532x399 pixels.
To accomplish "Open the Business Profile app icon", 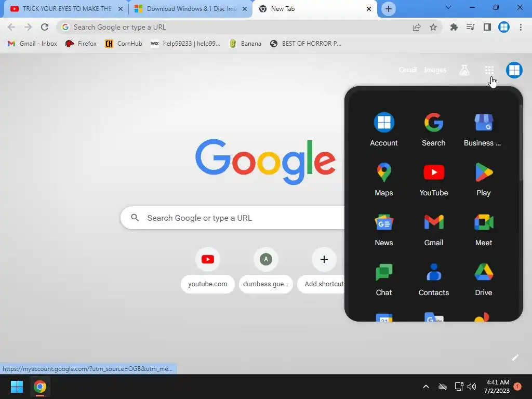I will click(x=483, y=129).
